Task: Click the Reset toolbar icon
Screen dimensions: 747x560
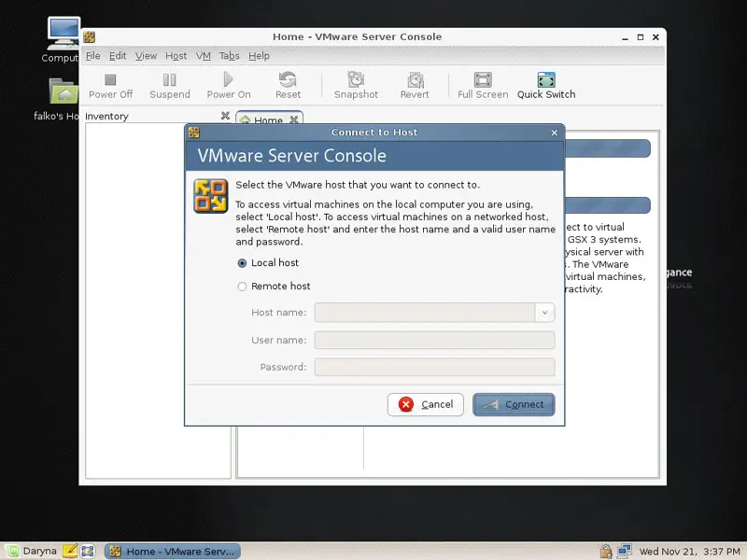Action: pyautogui.click(x=288, y=79)
